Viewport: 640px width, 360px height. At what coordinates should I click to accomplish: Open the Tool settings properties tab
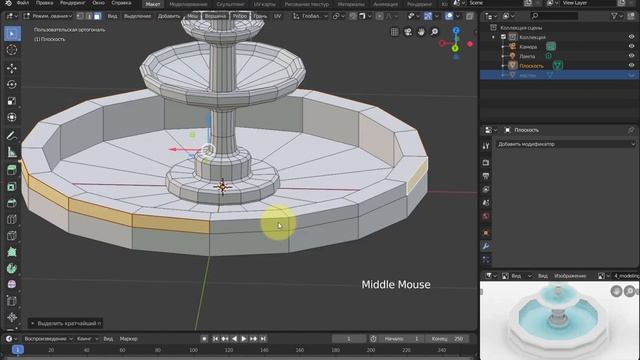pyautogui.click(x=486, y=146)
